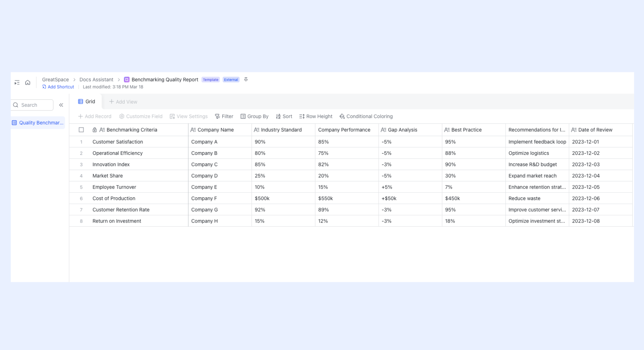Open View Settings
The width and height of the screenshot is (644, 350).
tap(189, 116)
